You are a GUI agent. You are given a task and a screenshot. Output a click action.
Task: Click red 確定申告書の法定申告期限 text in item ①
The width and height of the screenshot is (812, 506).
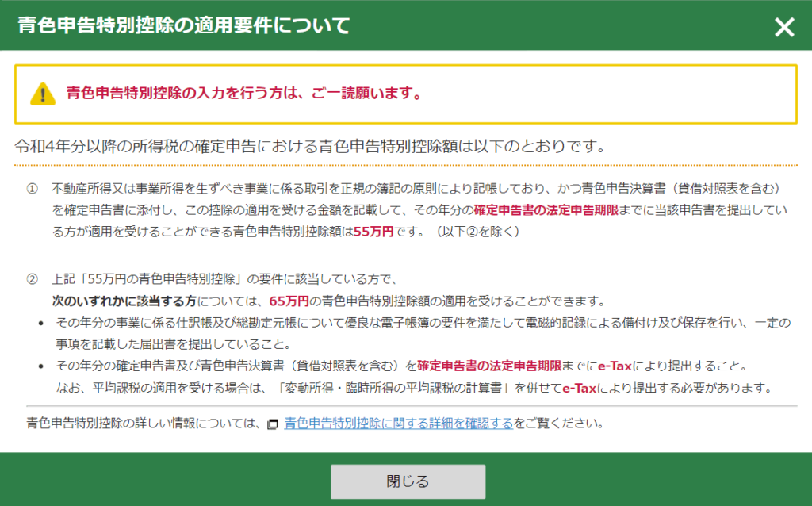tap(552, 211)
